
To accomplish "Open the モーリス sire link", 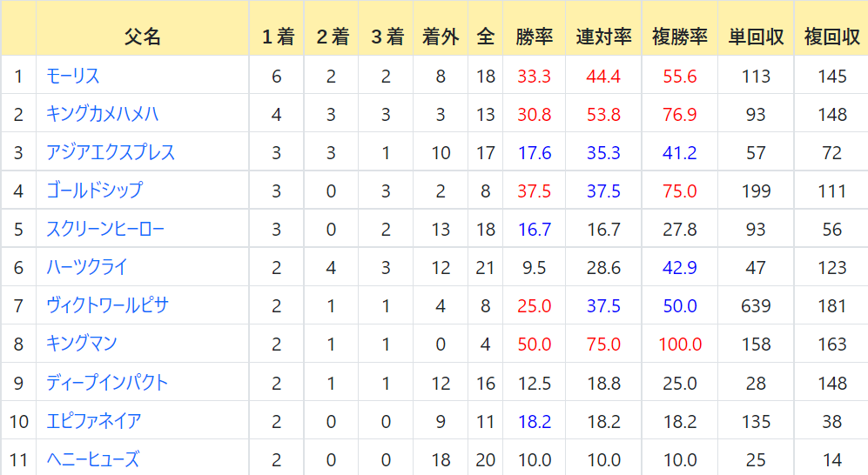I will [x=72, y=76].
